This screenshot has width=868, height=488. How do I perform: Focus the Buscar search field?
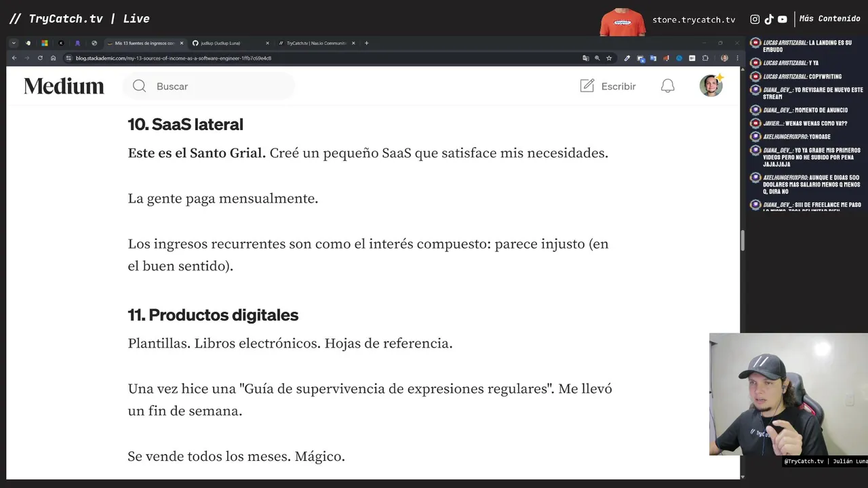(x=209, y=86)
